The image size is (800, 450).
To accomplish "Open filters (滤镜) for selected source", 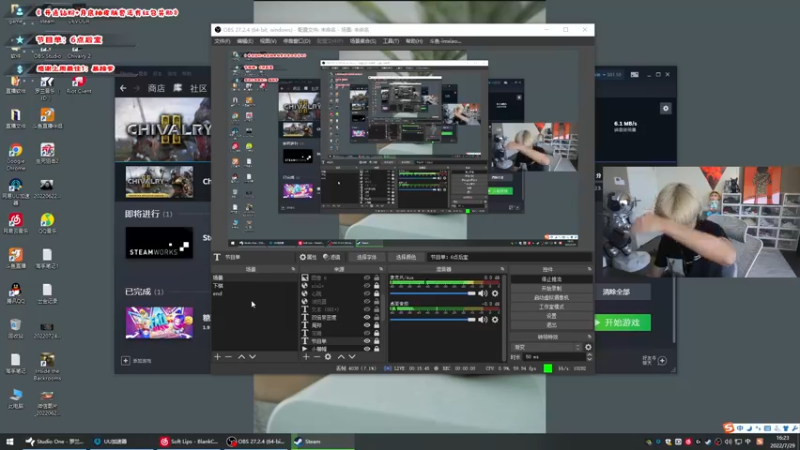I will pyautogui.click(x=332, y=257).
